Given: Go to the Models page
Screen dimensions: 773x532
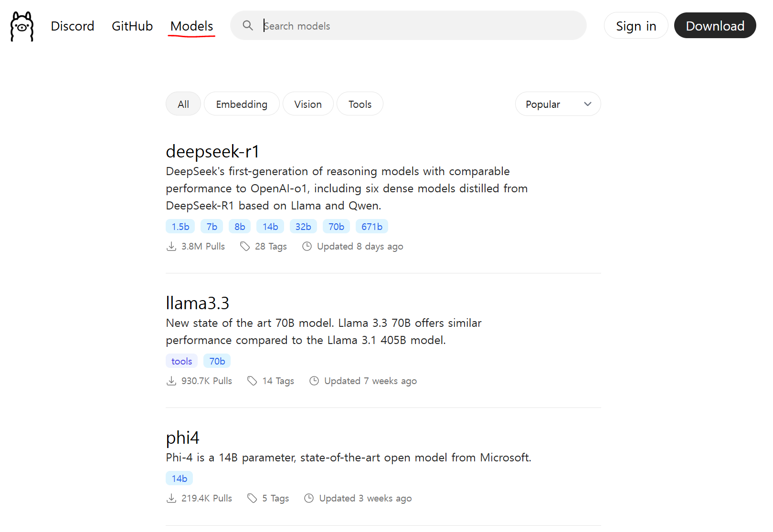Looking at the screenshot, I should click(x=192, y=26).
